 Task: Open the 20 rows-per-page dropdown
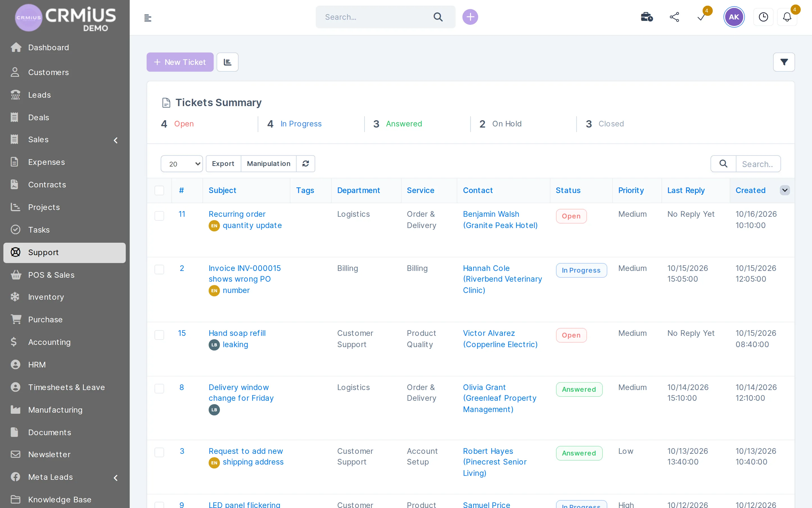(x=182, y=164)
